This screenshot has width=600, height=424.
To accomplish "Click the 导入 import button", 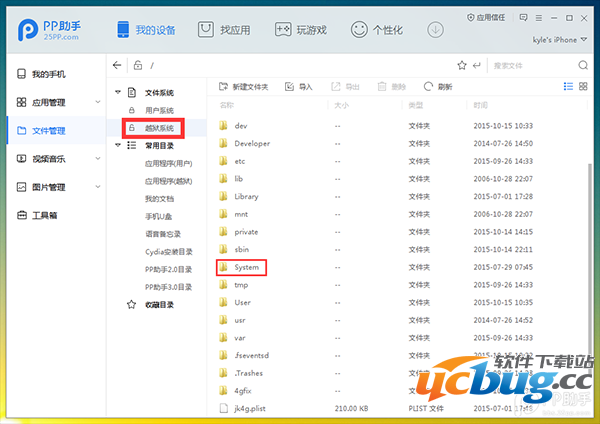I will coord(299,86).
